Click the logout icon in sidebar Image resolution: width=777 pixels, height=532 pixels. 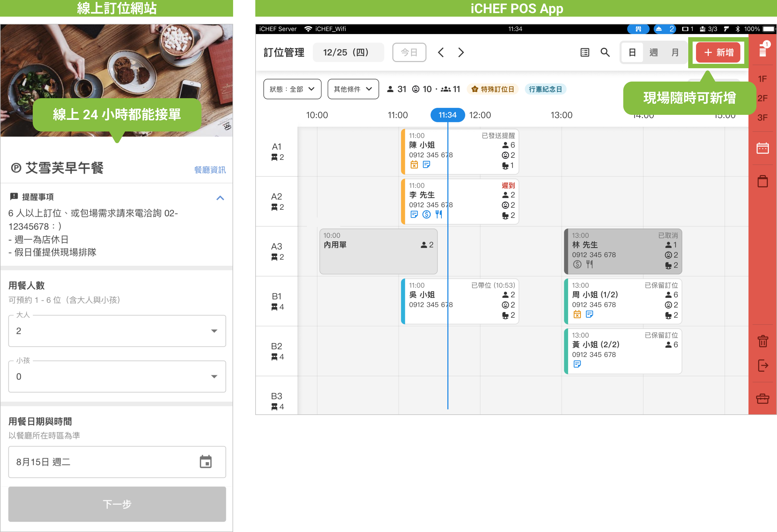tap(763, 366)
